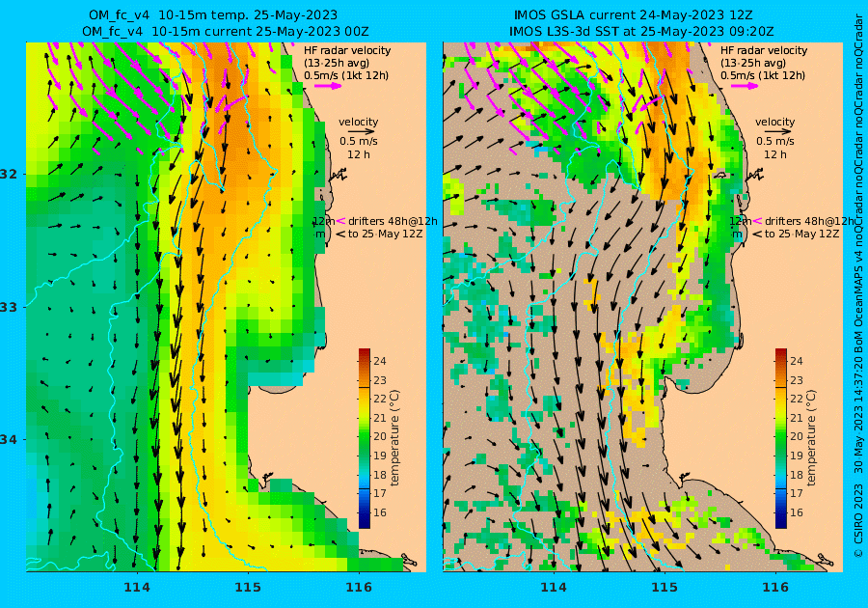Click 'to 25 May 12Z' text on OM_fc_v4 map
Image resolution: width=868 pixels, height=608 pixels.
[x=385, y=235]
